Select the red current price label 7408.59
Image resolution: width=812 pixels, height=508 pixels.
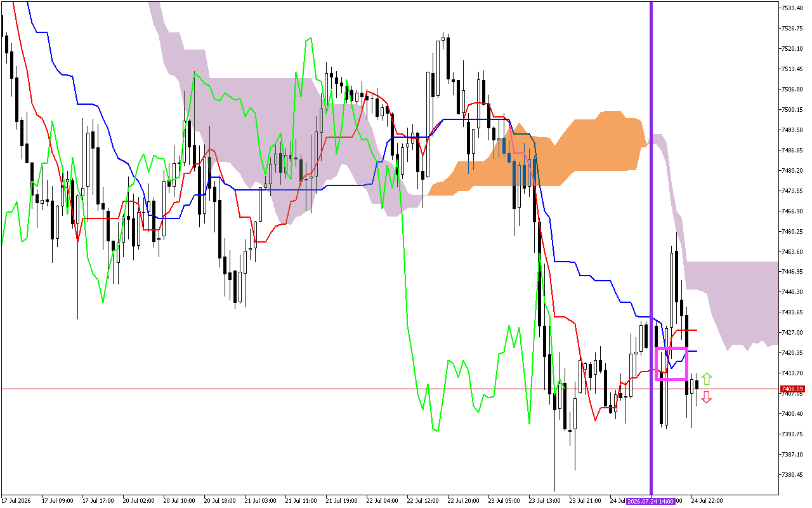(x=793, y=389)
